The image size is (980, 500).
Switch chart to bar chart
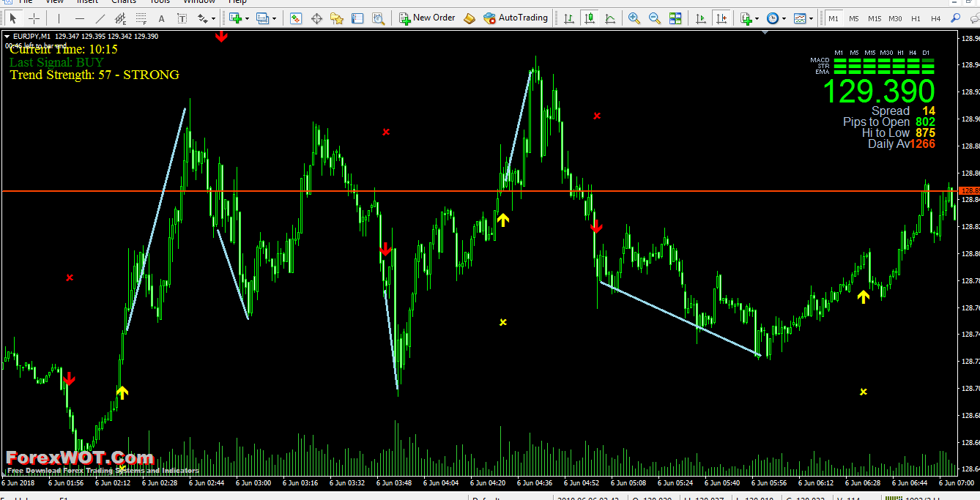568,18
